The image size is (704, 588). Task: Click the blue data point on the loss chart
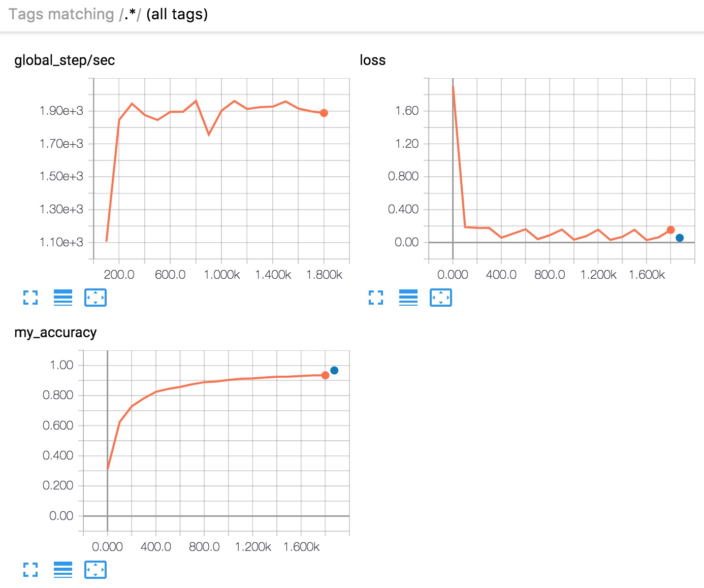(x=680, y=238)
